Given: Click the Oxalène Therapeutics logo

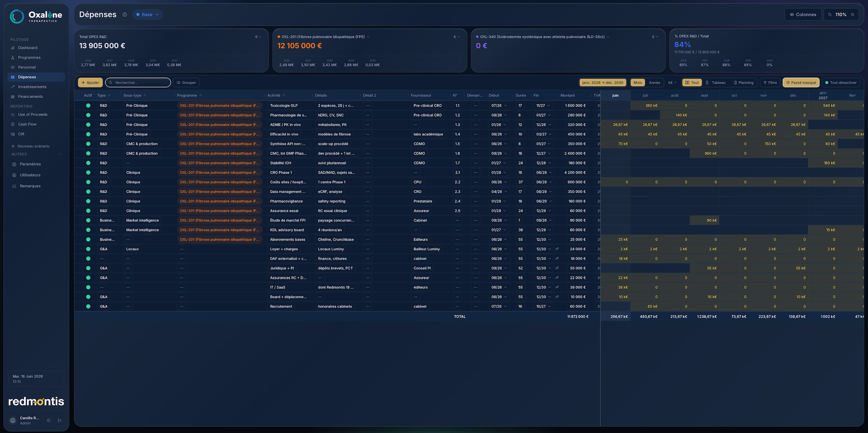Looking at the screenshot, I should (x=36, y=17).
